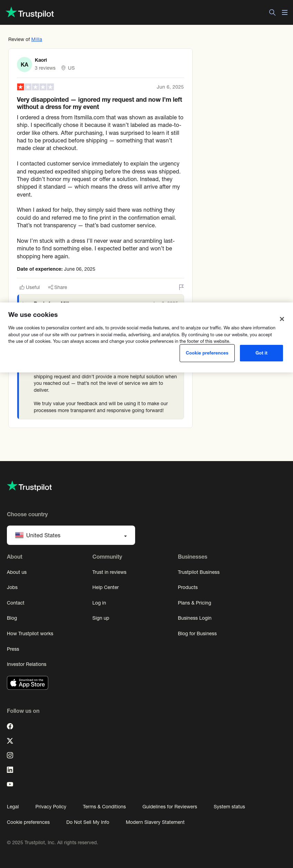The width and height of the screenshot is (293, 868).
Task: Click the '3 reviews' count text
Action: (x=45, y=68)
